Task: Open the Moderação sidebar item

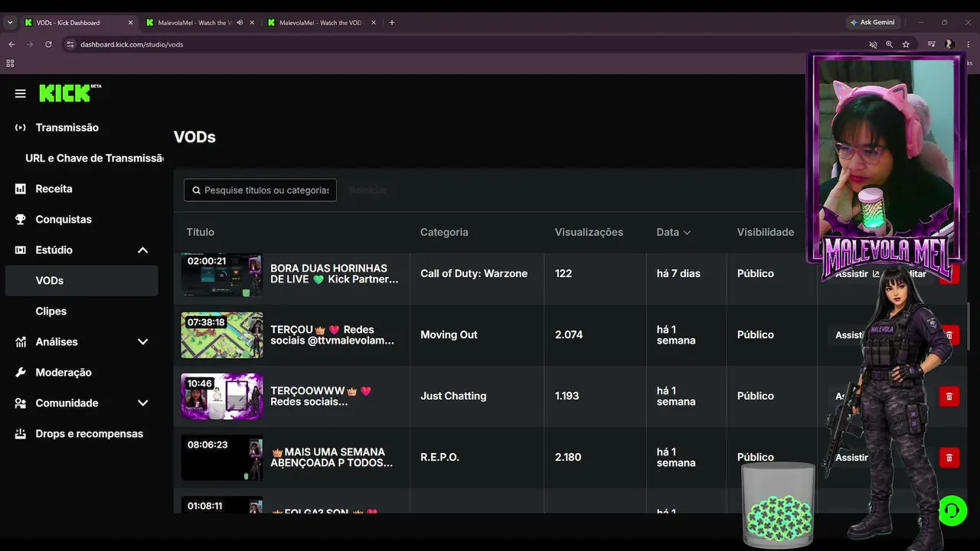Action: pos(64,373)
